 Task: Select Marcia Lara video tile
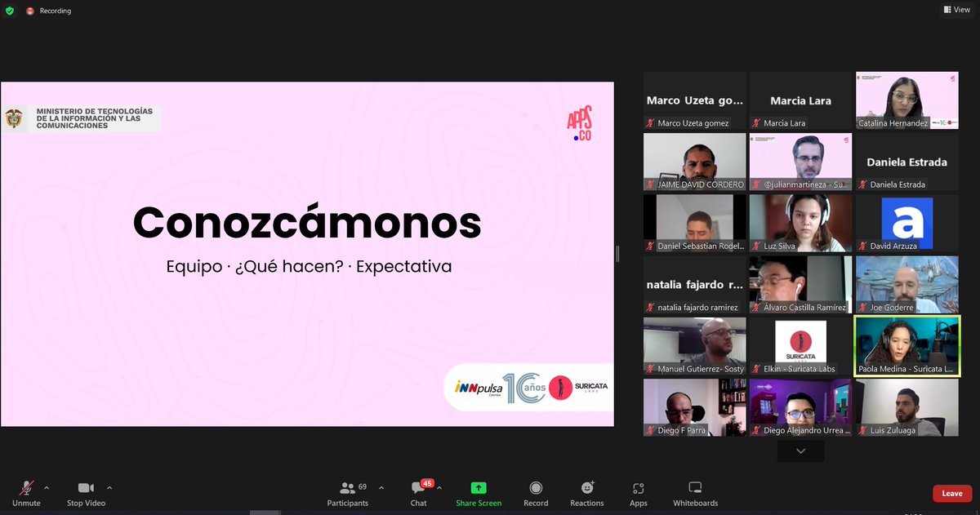click(x=801, y=100)
